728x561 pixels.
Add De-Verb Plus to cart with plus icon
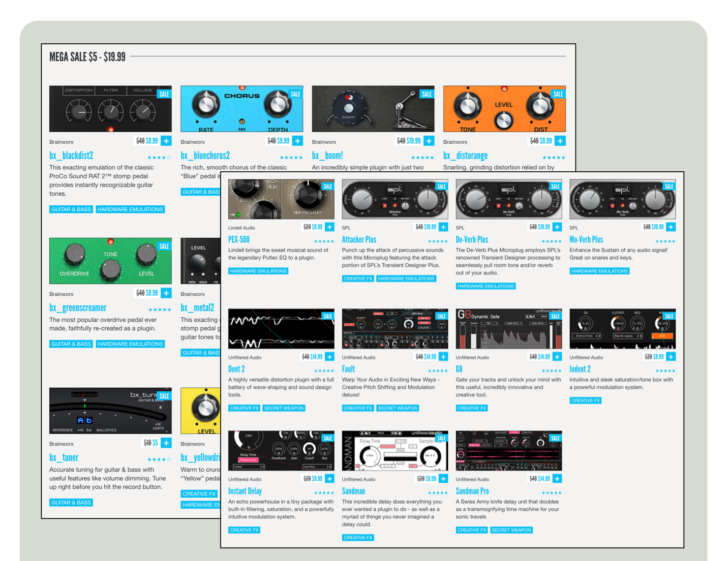[557, 227]
